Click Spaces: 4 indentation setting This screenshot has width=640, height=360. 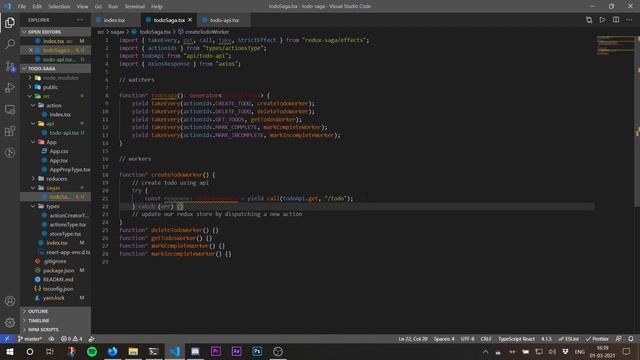(x=444, y=339)
